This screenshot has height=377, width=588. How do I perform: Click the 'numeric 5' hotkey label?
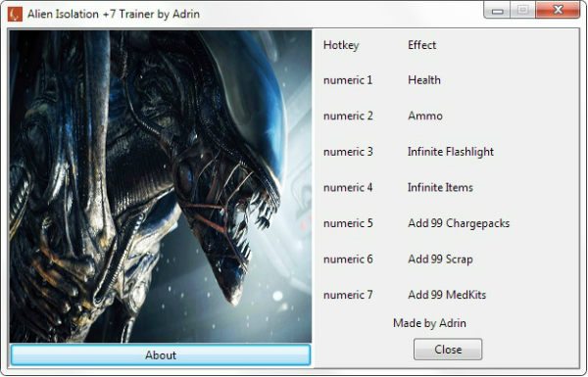(348, 223)
